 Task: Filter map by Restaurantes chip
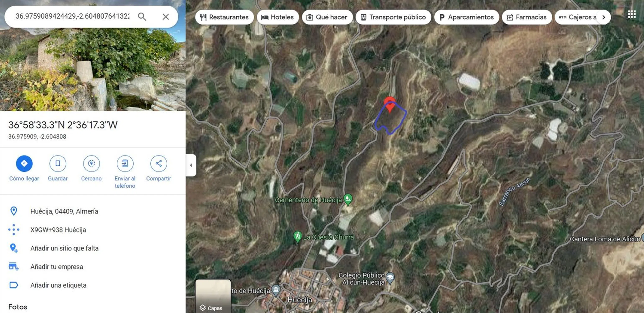pyautogui.click(x=224, y=17)
